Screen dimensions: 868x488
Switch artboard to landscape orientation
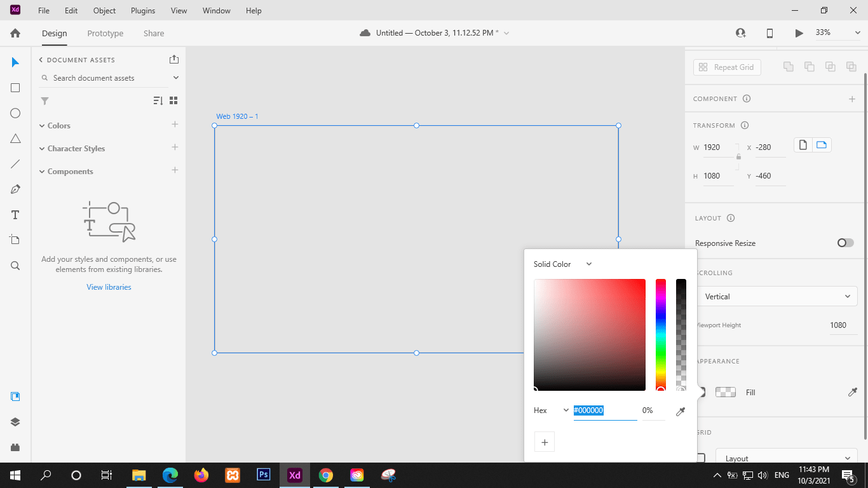click(x=820, y=144)
